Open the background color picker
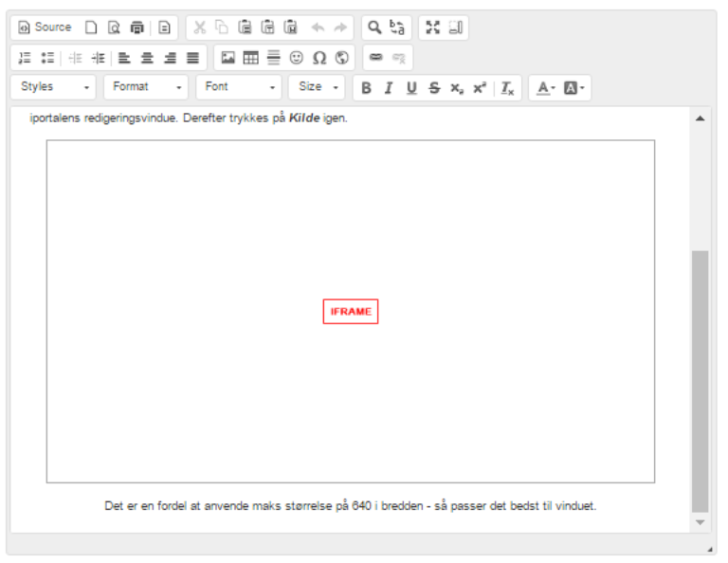 click(x=573, y=88)
